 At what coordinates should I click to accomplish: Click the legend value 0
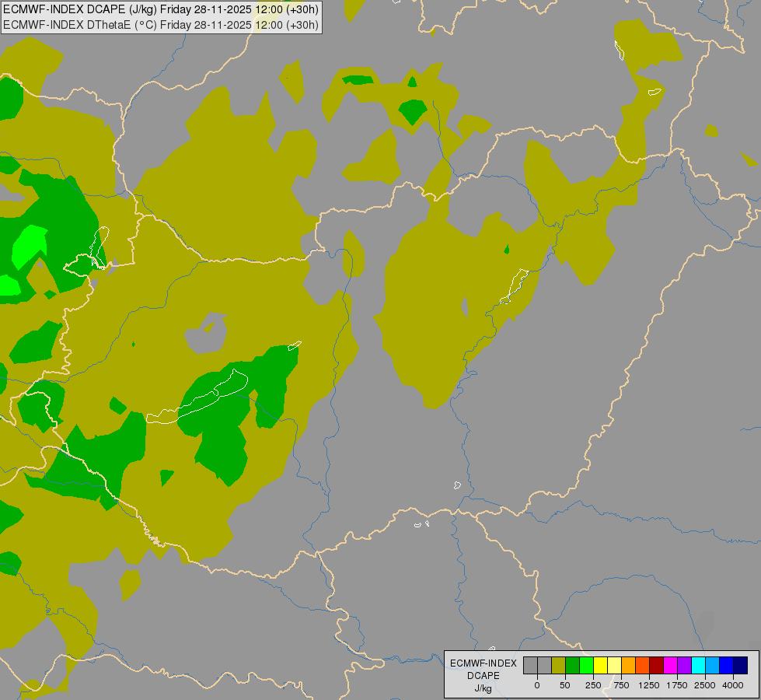pyautogui.click(x=537, y=685)
